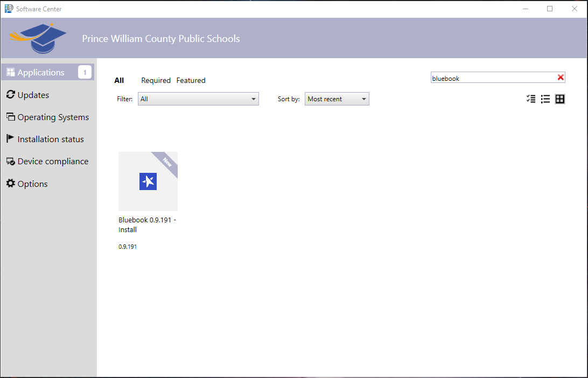
Task: Expand the Filter dropdown set to All
Action: pyautogui.click(x=198, y=99)
